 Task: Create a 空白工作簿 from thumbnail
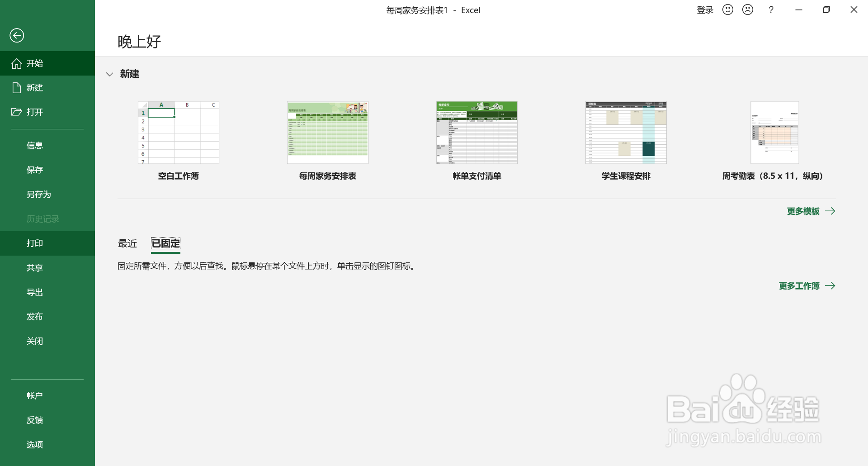[179, 133]
